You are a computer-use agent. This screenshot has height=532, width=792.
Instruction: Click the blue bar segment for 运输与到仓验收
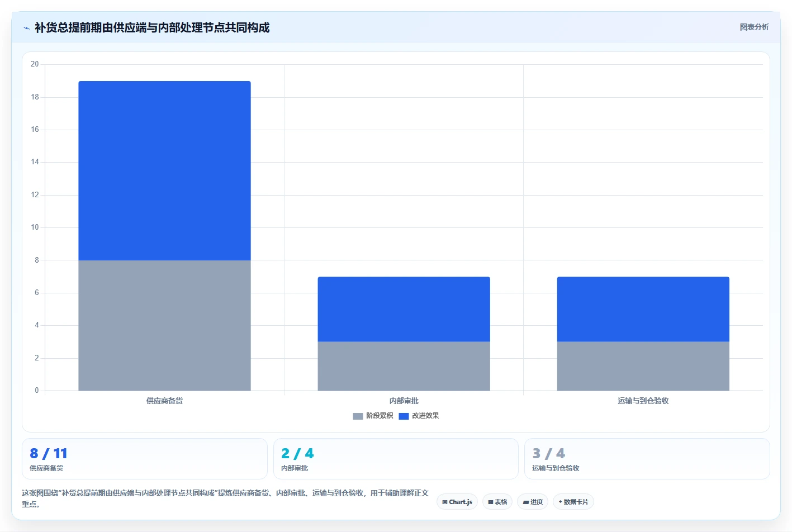643,309
